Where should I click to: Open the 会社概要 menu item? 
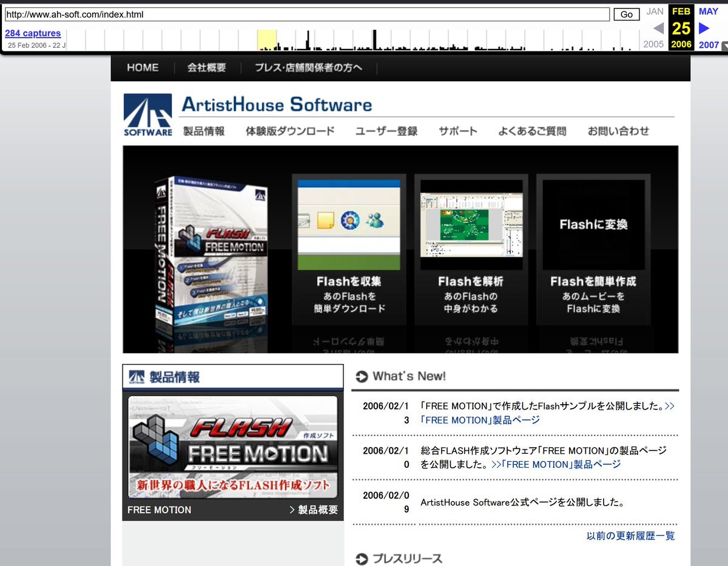[206, 68]
